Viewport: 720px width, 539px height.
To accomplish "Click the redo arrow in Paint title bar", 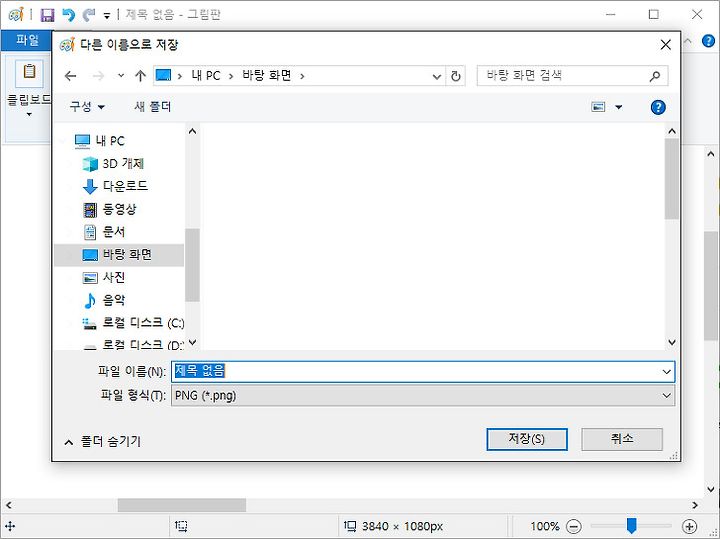I will pos(89,15).
